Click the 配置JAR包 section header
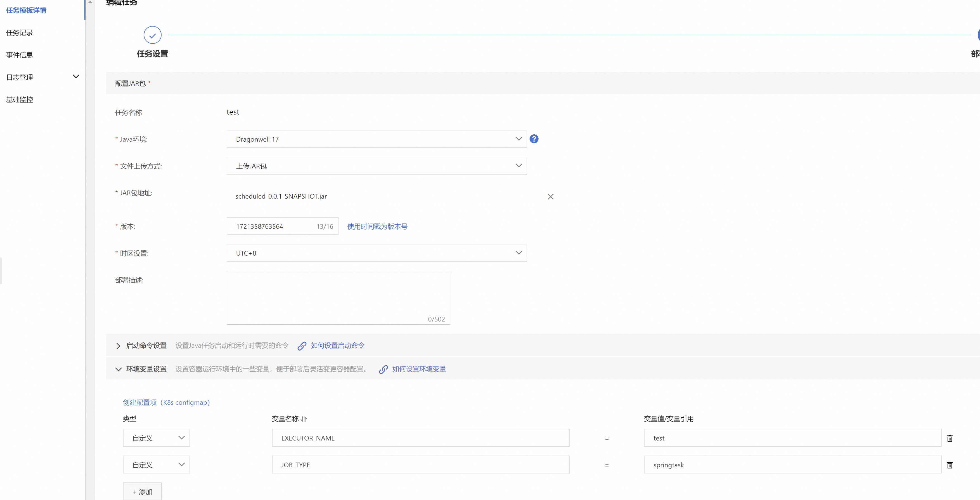The width and height of the screenshot is (980, 500). point(543,83)
